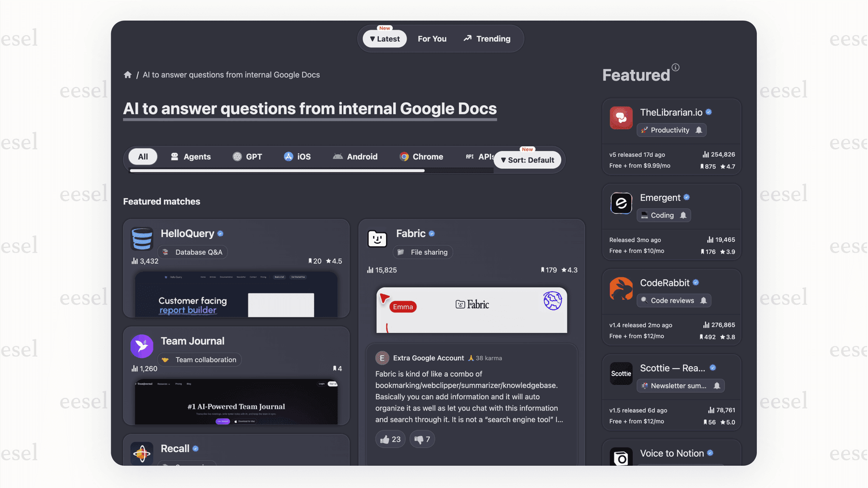
Task: Open the Extra Google Account profile link
Action: (x=428, y=358)
